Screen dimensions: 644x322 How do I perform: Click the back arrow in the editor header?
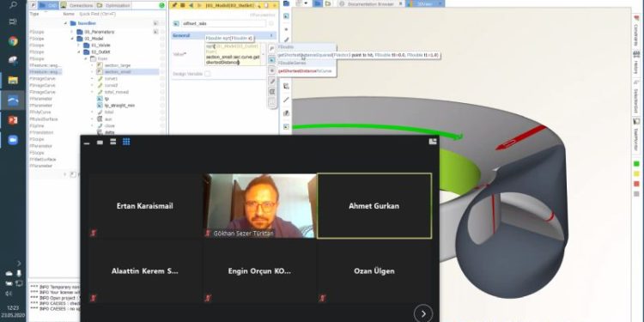coord(191,5)
